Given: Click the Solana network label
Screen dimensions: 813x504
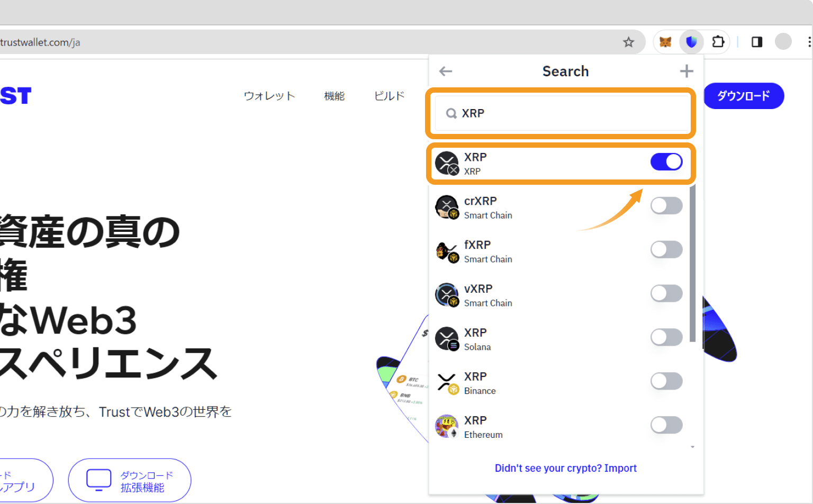Looking at the screenshot, I should click(477, 347).
